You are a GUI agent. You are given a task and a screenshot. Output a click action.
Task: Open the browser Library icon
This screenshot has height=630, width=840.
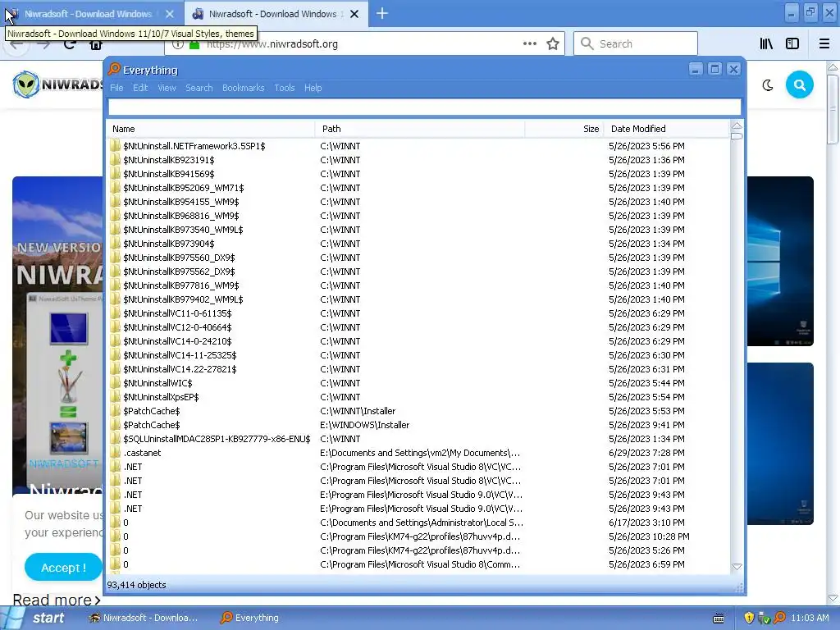[766, 44]
